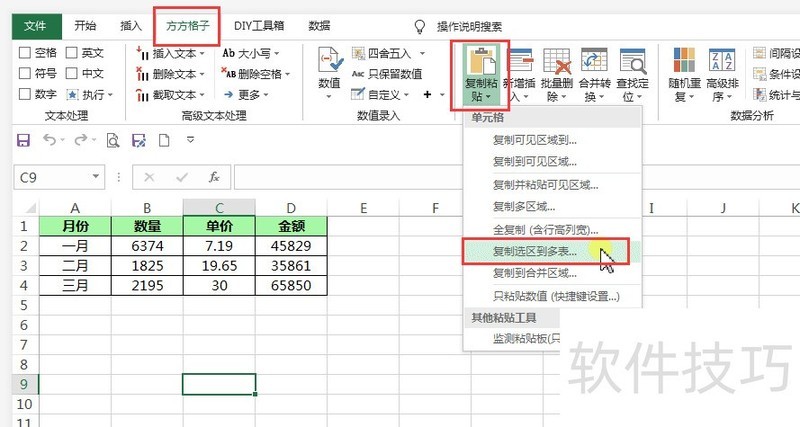
Task: Open the 合并转换 merge convert tool
Action: [x=594, y=74]
